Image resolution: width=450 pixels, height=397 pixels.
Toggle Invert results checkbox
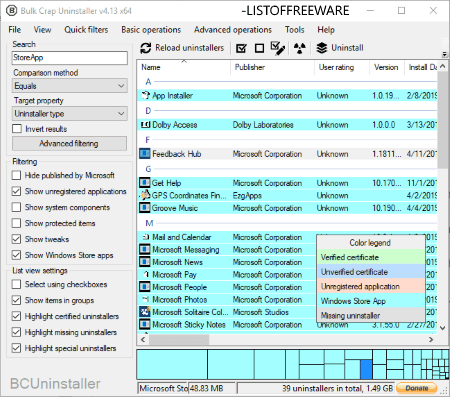(x=17, y=129)
